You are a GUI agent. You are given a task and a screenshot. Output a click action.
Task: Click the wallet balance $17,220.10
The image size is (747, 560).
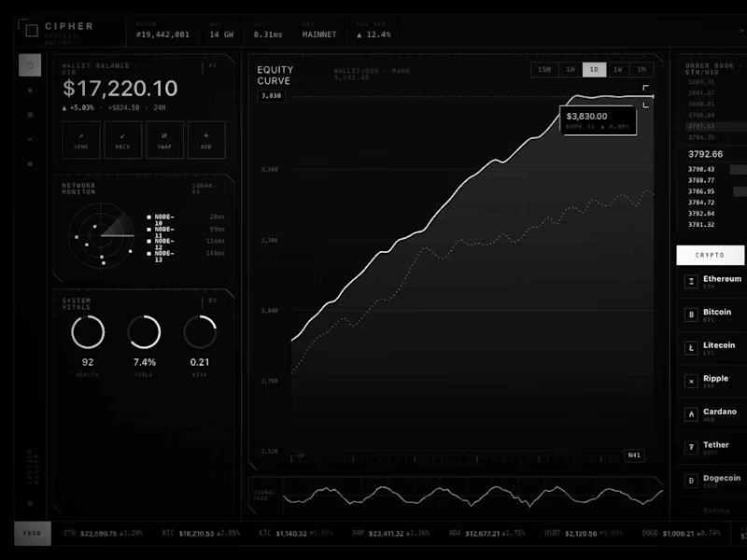click(x=120, y=89)
